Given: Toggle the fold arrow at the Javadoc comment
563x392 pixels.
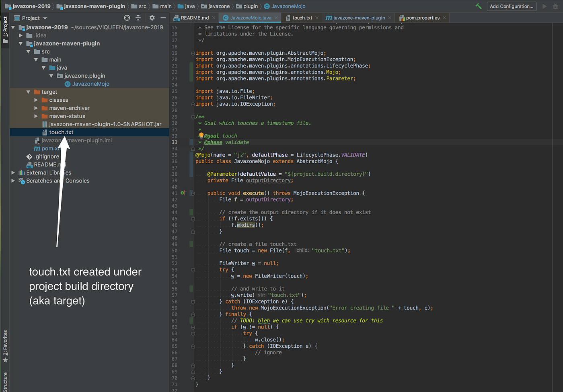Looking at the screenshot, I should 192,117.
